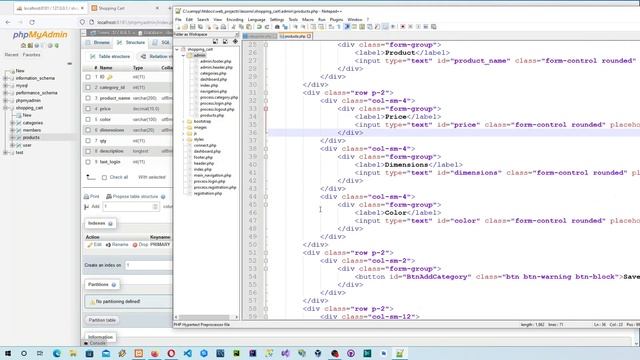Click the locate current file icon in Folder as Workspace
Screen dimensions: 640x360
click(x=235, y=42)
